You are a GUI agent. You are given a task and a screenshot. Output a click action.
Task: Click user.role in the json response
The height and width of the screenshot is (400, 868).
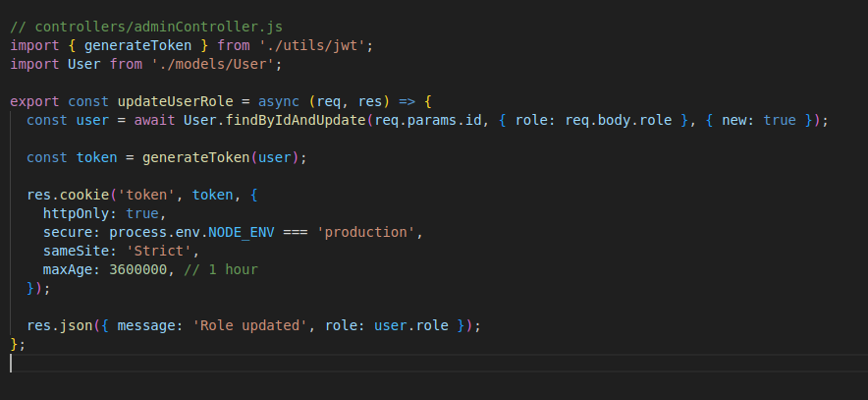tap(411, 325)
